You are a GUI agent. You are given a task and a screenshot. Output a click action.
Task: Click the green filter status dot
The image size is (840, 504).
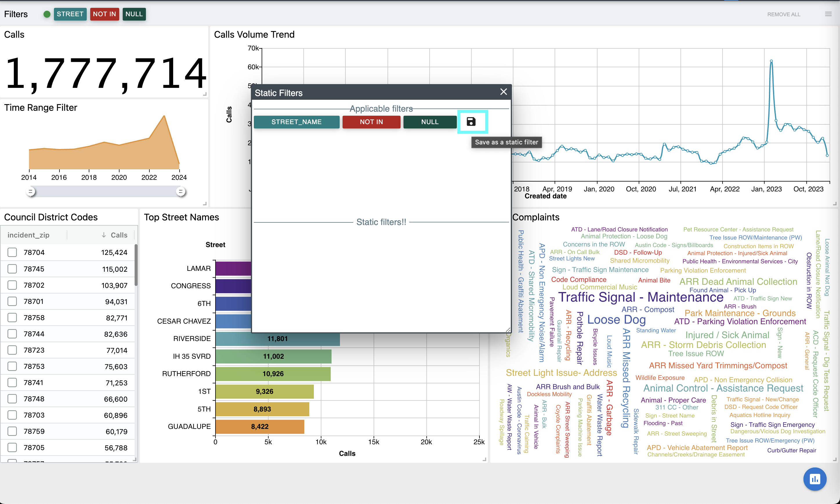point(47,14)
